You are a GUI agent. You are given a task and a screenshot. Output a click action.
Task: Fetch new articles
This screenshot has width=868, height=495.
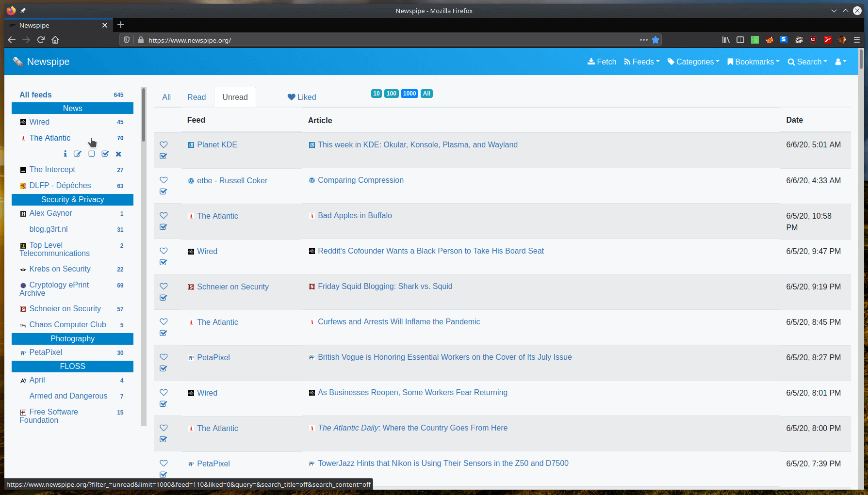[602, 62]
